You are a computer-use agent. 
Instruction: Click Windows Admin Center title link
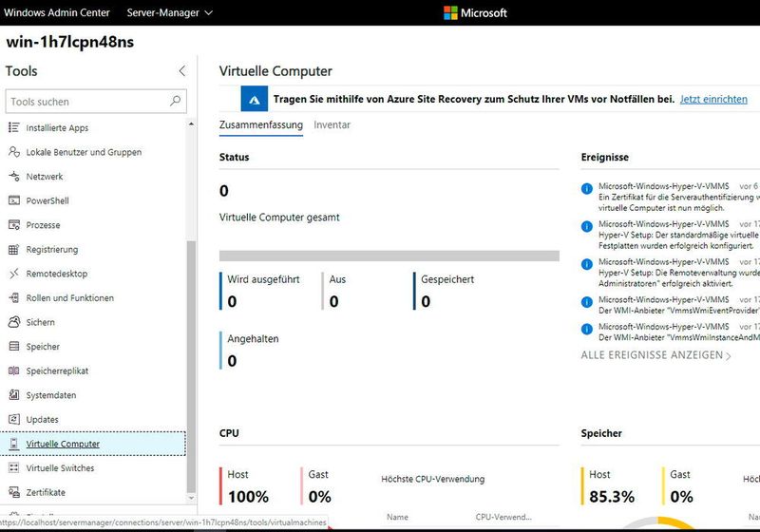coord(57,12)
